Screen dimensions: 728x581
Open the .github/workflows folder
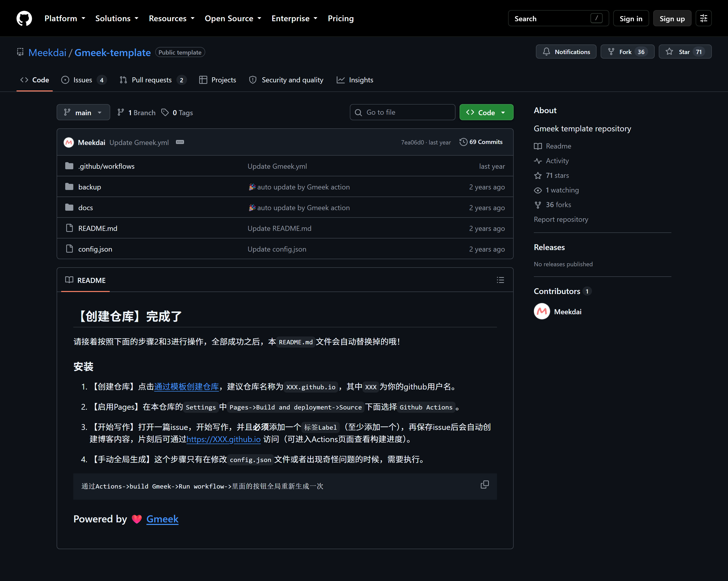[x=106, y=166]
